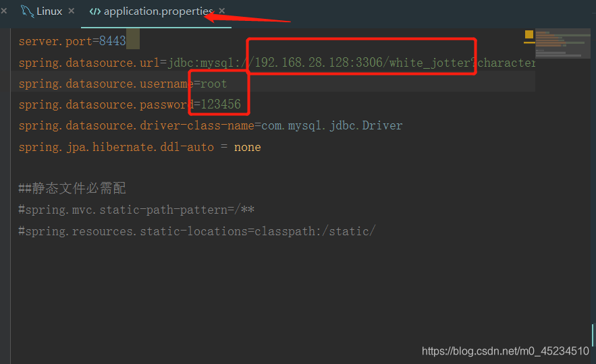
Task: Click the spring.datasource.url property key
Action: (89, 63)
